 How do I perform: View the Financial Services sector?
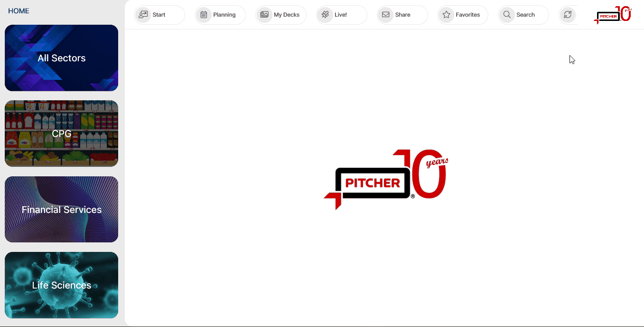click(x=61, y=209)
